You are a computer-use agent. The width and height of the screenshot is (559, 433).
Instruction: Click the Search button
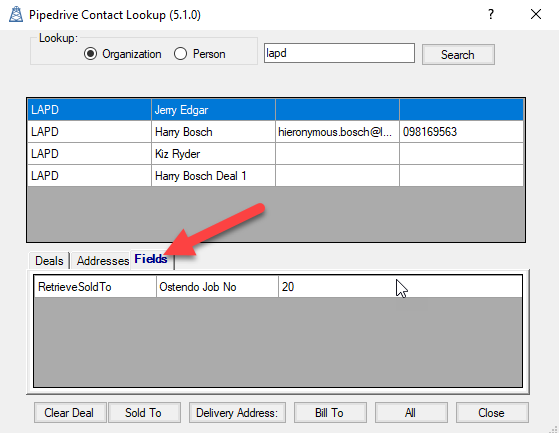458,55
